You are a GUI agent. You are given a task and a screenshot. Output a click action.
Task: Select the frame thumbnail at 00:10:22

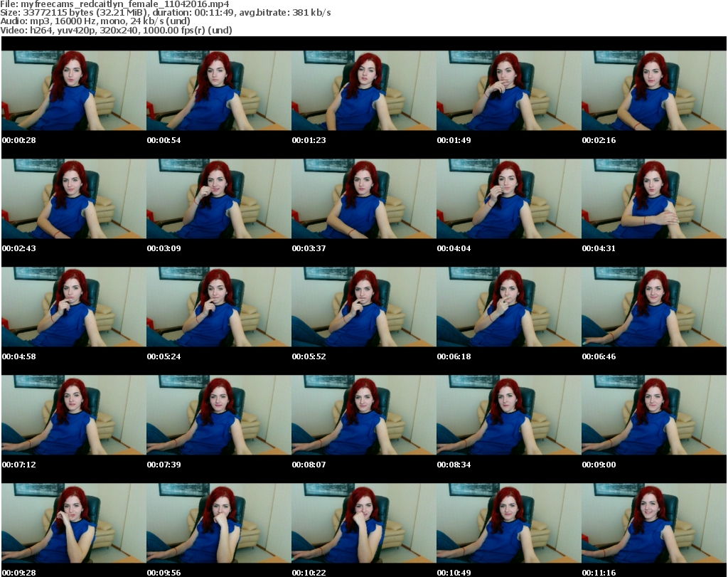pyautogui.click(x=363, y=523)
